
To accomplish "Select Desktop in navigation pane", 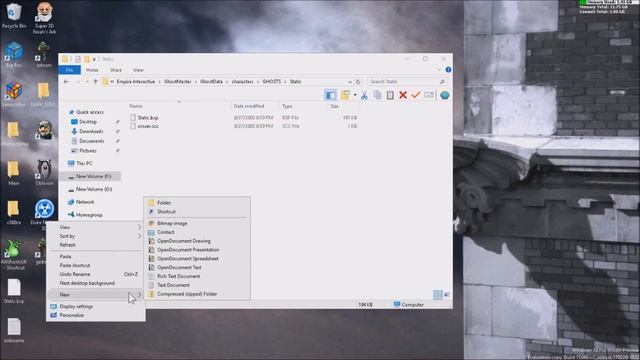I will coord(88,122).
